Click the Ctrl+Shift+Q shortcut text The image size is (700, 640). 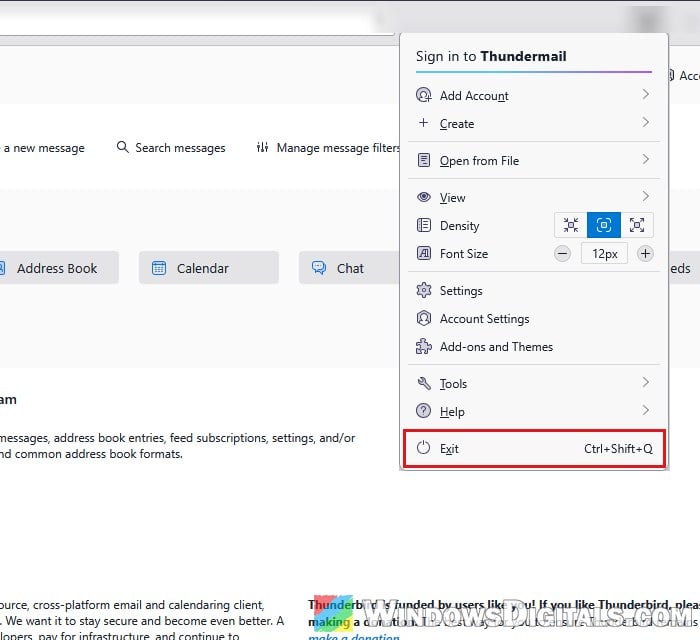[x=618, y=449]
